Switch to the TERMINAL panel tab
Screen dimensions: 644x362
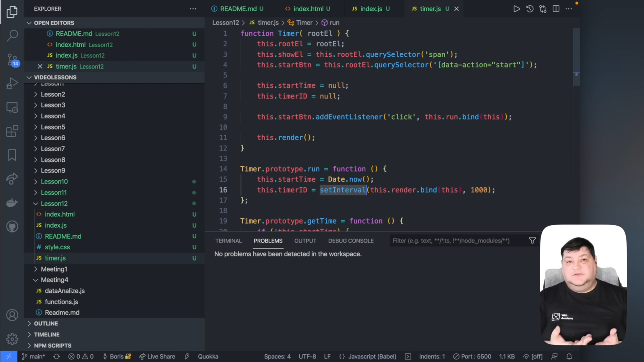tap(228, 241)
